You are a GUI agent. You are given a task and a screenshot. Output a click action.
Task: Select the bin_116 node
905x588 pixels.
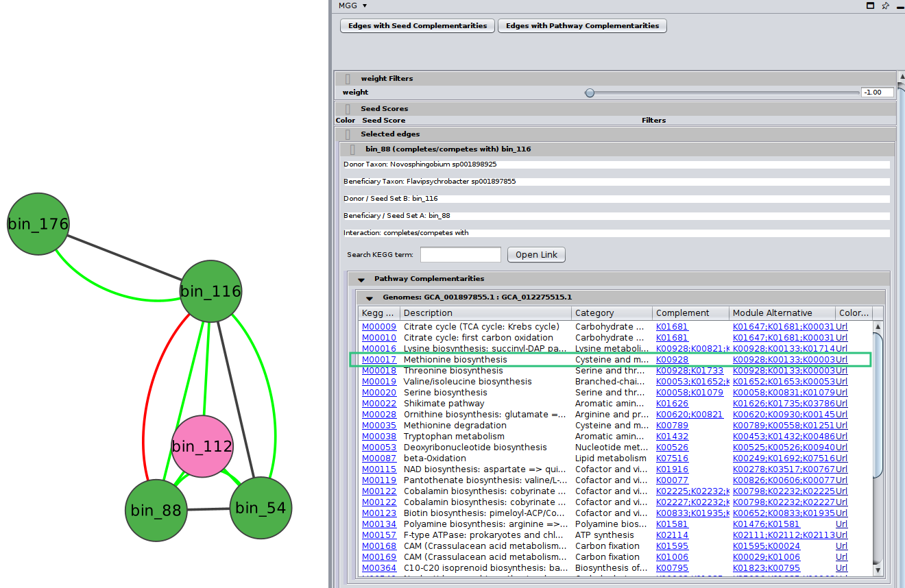[x=211, y=291]
